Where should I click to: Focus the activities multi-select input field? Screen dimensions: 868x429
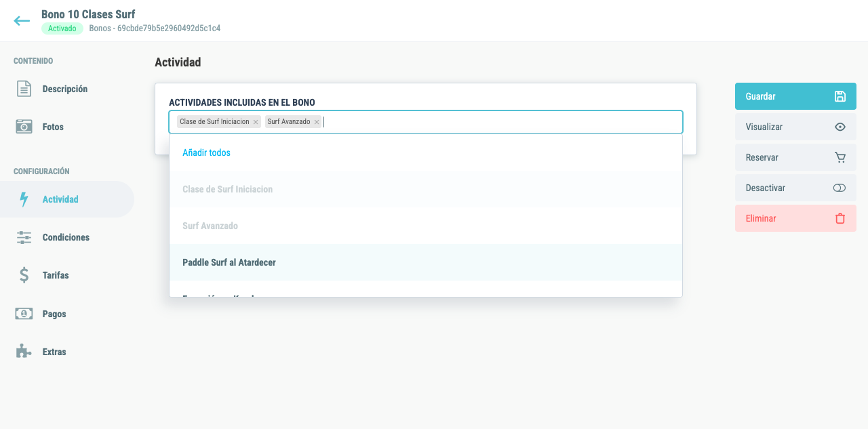point(502,122)
